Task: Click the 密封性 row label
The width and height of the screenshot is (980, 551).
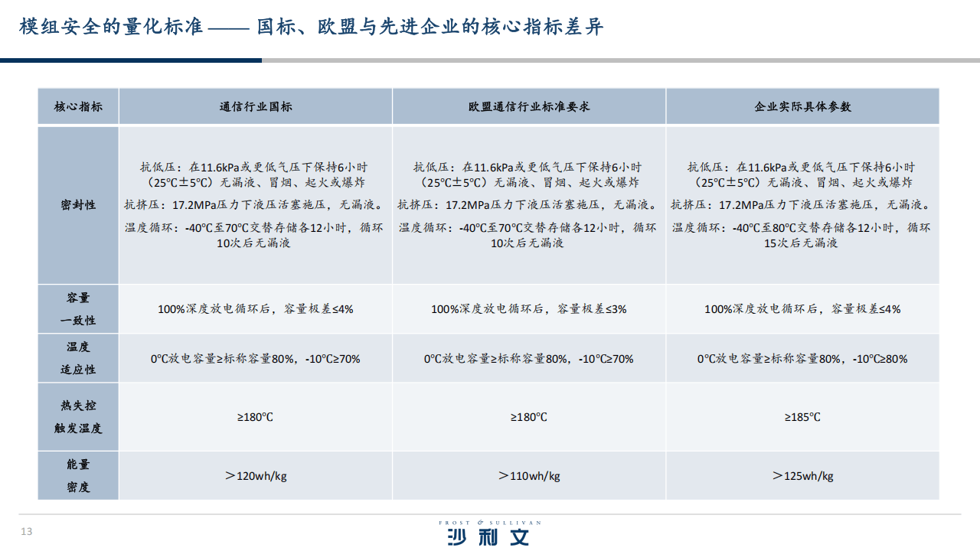Action: [x=78, y=204]
